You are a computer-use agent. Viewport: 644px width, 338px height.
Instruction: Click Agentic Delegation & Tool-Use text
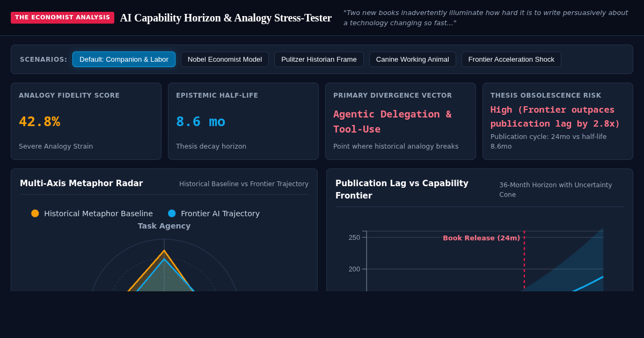(392, 122)
